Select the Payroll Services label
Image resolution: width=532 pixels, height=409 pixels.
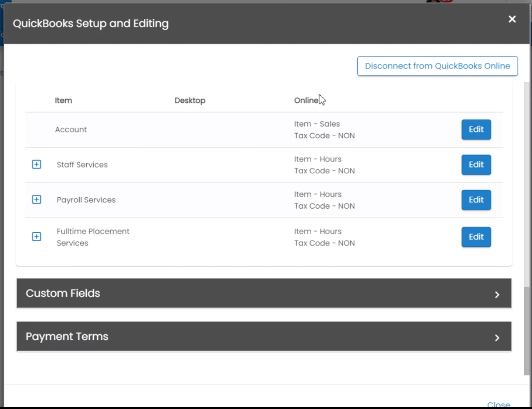86,200
